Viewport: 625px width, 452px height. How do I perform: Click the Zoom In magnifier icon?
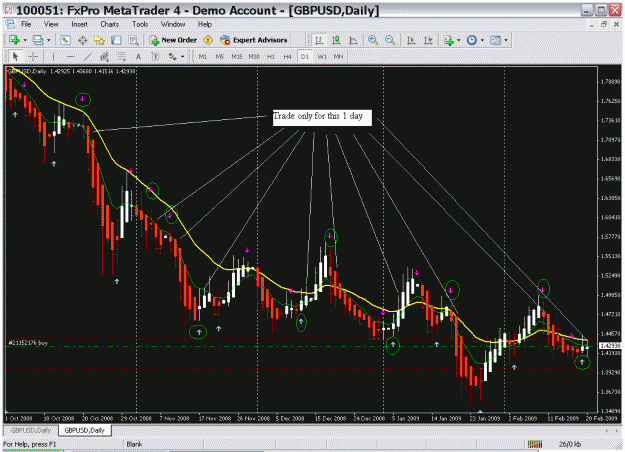click(373, 40)
